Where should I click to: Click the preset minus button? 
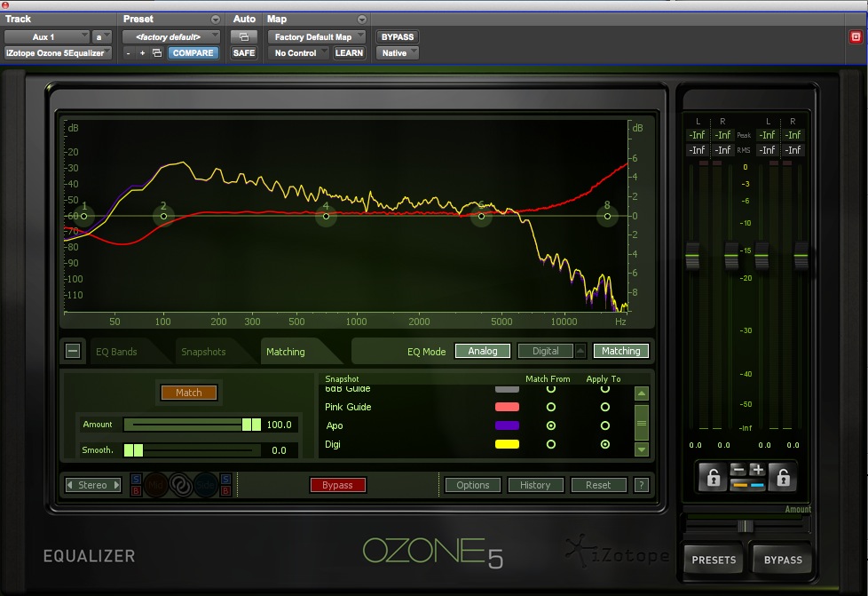coord(129,53)
